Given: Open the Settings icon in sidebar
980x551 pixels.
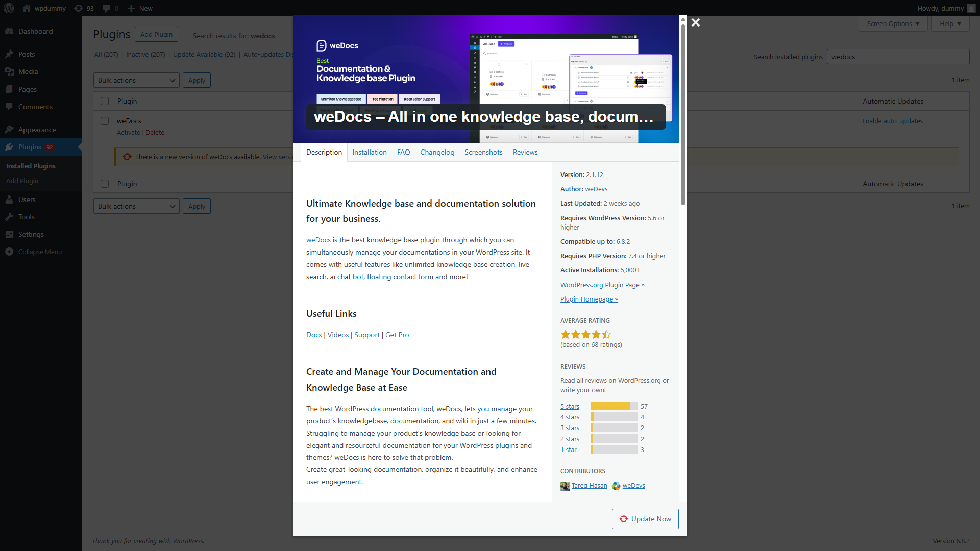Looking at the screenshot, I should (9, 234).
